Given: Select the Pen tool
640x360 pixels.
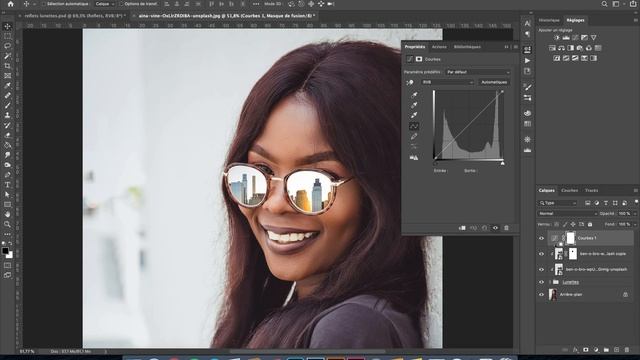Looking at the screenshot, I should tap(7, 175).
